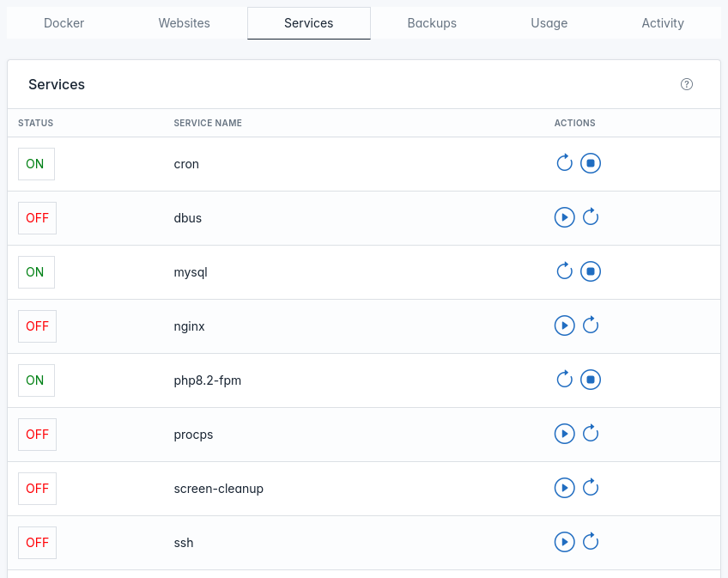Open the Services help icon
This screenshot has width=728, height=578.
(x=687, y=84)
